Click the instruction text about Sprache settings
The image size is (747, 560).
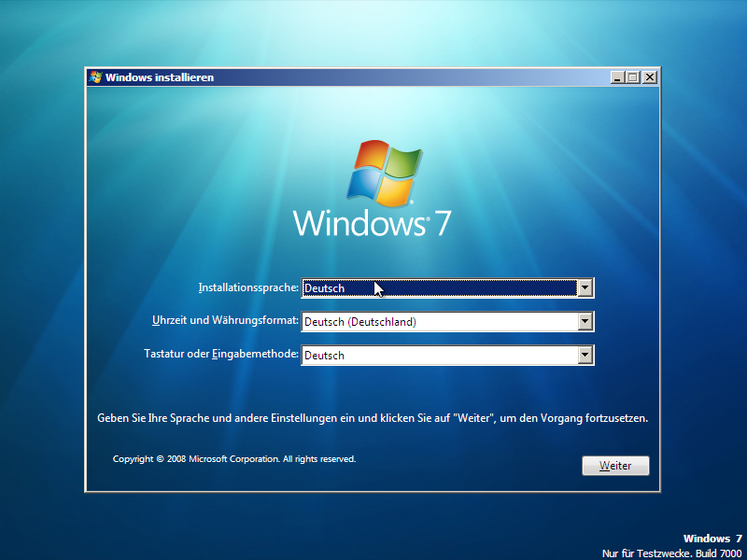coord(373,418)
